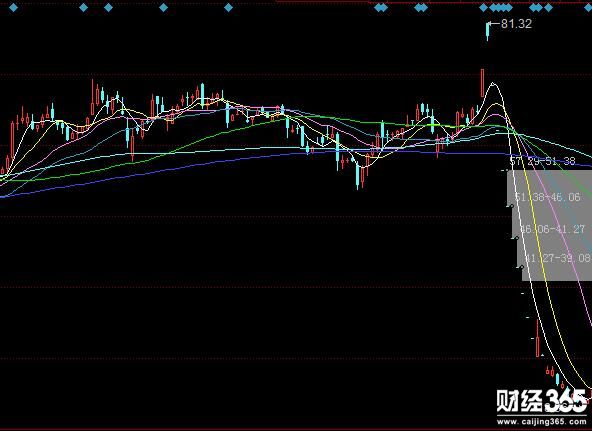Click the third diamond marker from the left
This screenshot has width=592, height=431.
point(108,7)
